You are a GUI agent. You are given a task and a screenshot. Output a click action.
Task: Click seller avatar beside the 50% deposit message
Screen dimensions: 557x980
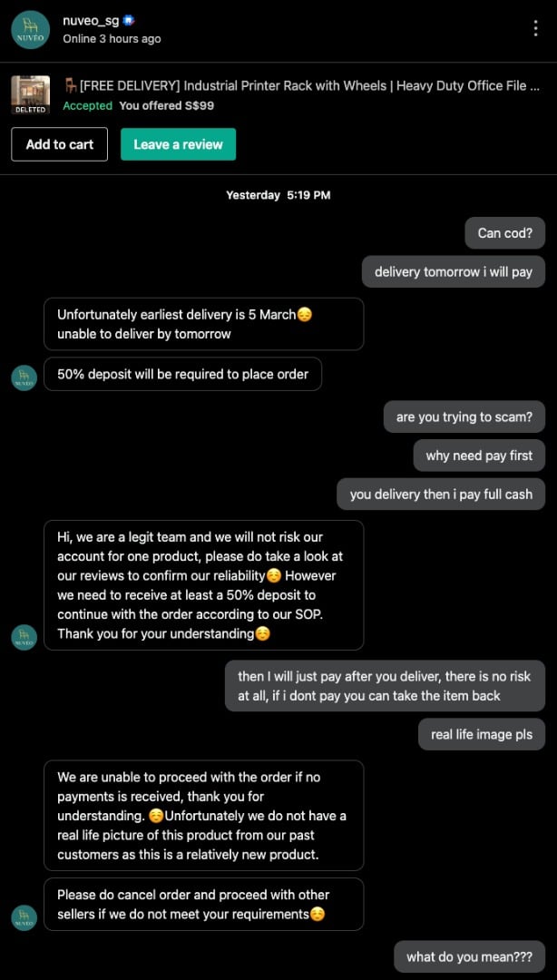pyautogui.click(x=24, y=377)
